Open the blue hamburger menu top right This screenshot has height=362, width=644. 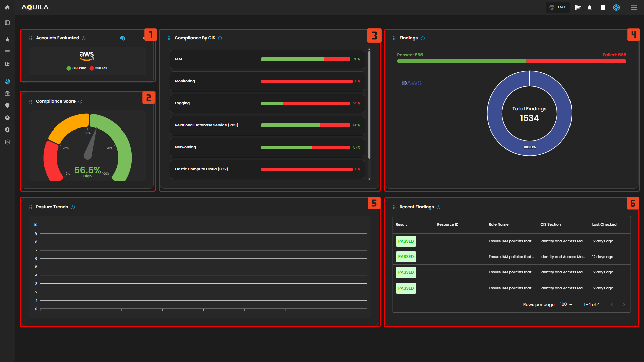(634, 7)
